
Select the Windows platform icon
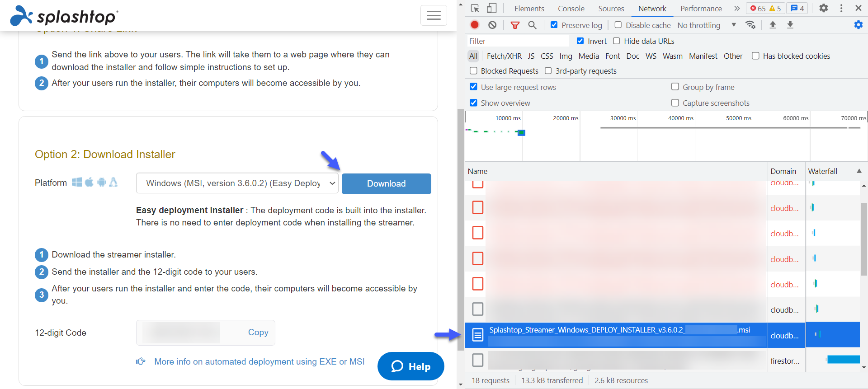[77, 182]
